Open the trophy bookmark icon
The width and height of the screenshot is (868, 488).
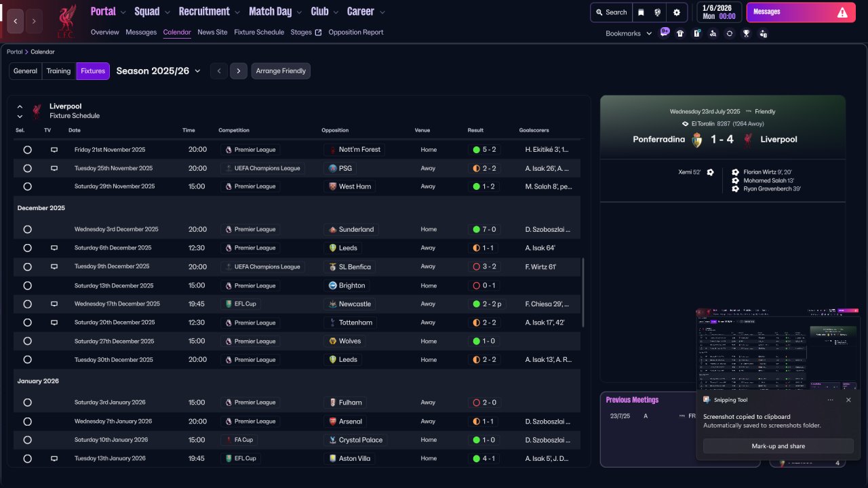pyautogui.click(x=747, y=33)
